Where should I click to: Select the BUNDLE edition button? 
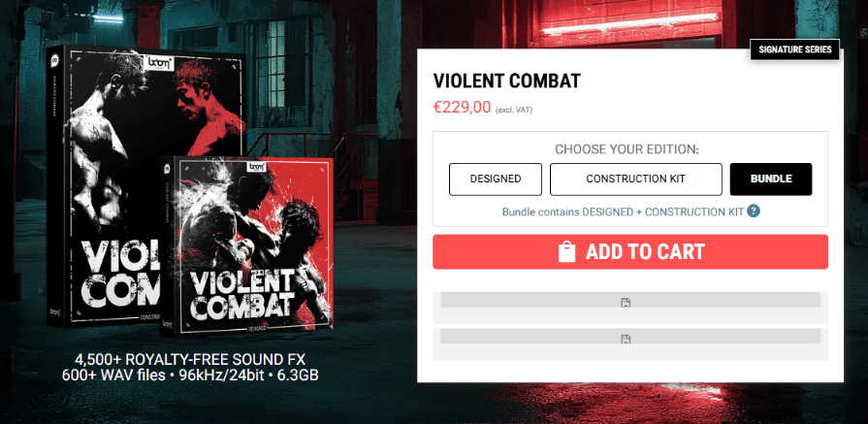(770, 179)
